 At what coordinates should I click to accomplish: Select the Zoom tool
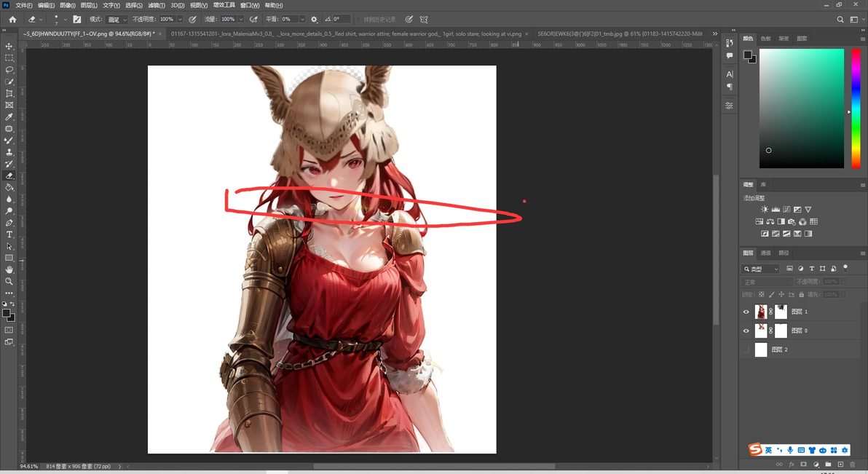pyautogui.click(x=9, y=281)
